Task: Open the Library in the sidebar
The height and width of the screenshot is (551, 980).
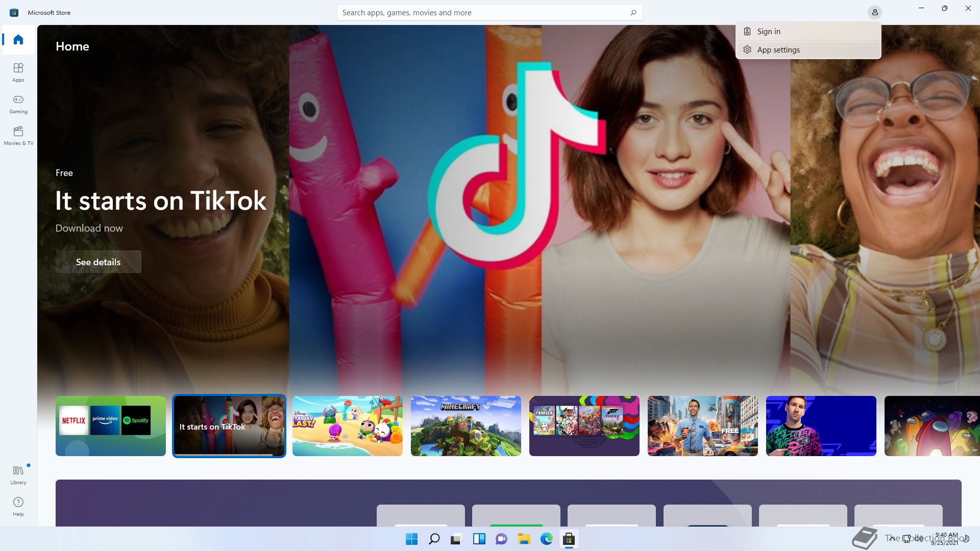Action: [18, 474]
